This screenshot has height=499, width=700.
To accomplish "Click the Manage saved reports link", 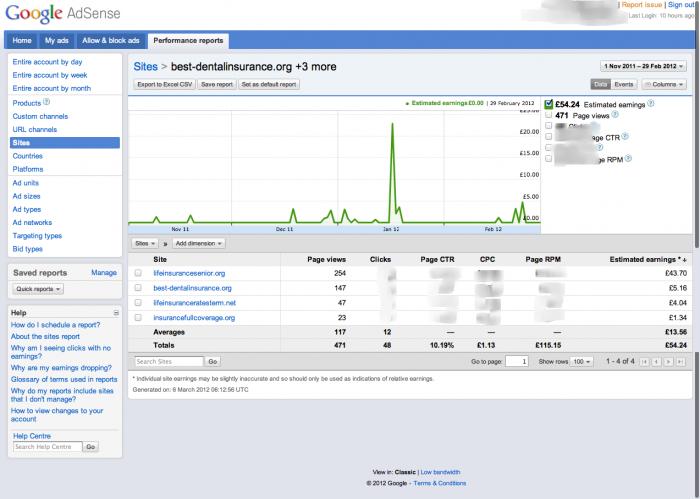I will pos(104,272).
